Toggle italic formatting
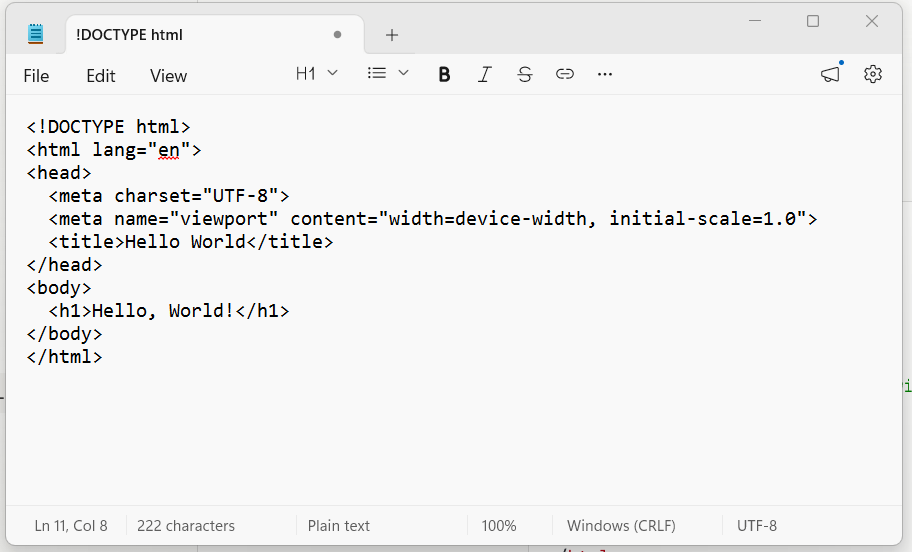Screen dimensions: 912x552 [485, 74]
